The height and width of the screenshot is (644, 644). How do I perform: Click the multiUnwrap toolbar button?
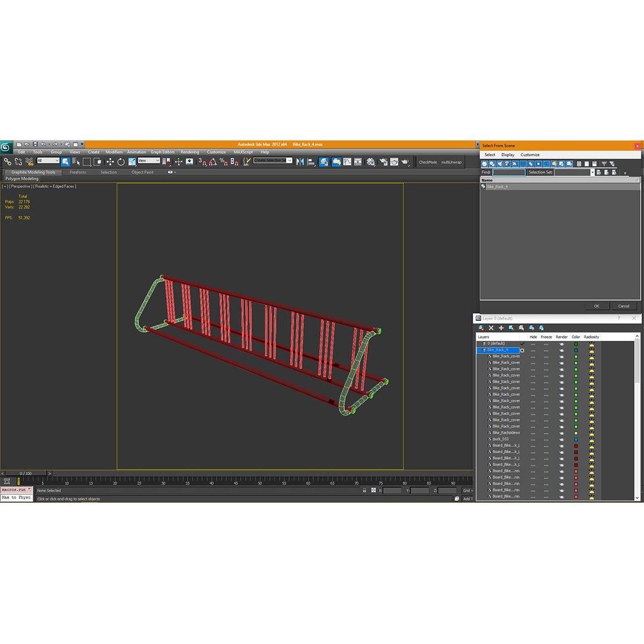click(x=451, y=162)
